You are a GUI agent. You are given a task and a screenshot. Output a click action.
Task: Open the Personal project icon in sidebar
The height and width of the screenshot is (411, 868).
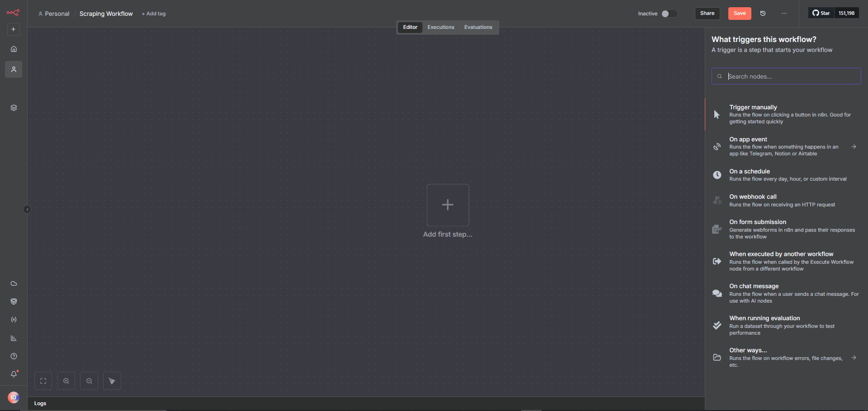tap(14, 70)
